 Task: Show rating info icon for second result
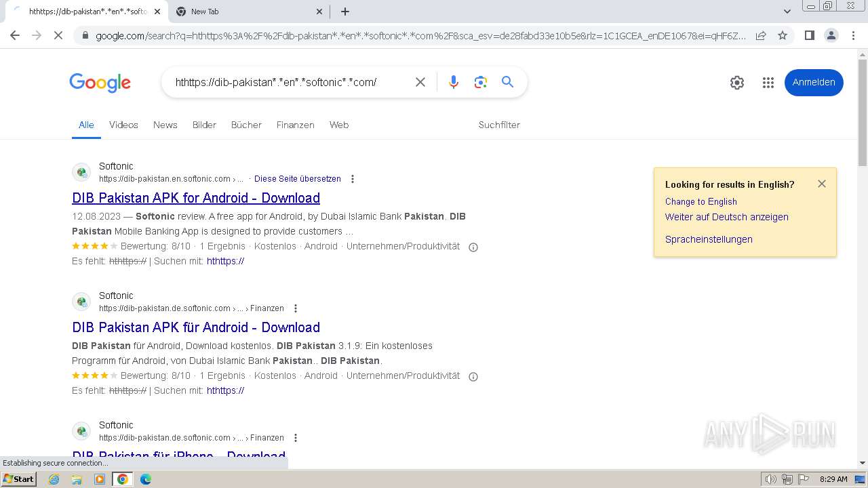tap(473, 376)
